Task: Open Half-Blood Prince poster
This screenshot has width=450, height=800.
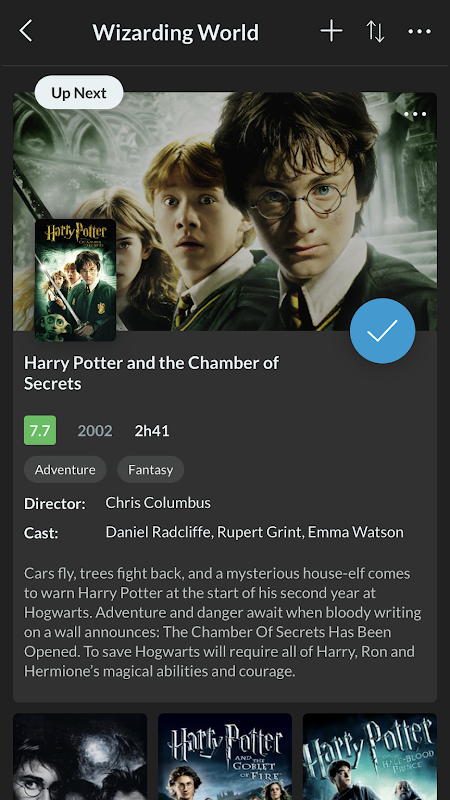Action: pyautogui.click(x=370, y=757)
